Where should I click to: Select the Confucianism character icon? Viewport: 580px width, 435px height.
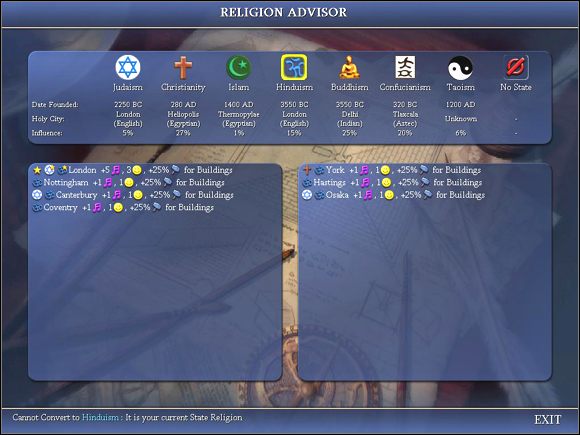405,67
